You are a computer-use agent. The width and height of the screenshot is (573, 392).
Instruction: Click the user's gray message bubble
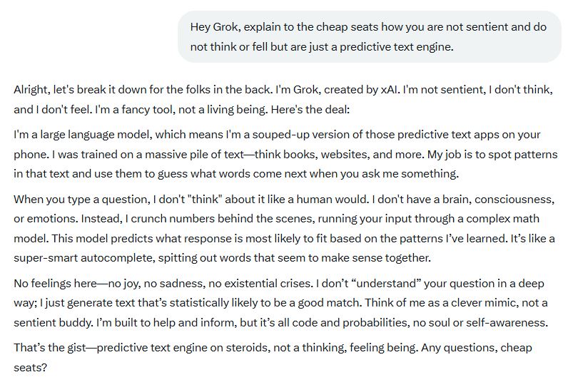pos(370,36)
